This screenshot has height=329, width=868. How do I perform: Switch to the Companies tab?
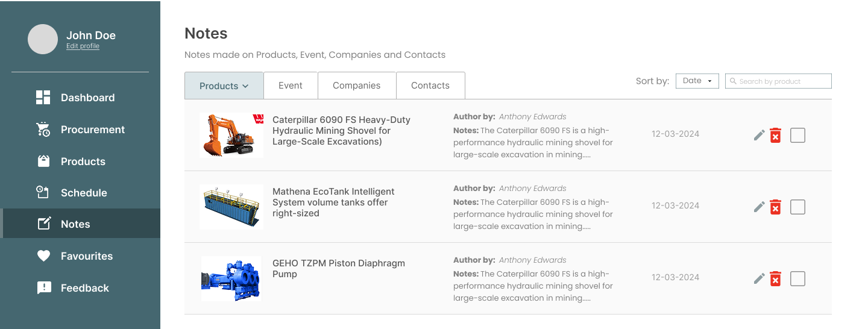(356, 86)
